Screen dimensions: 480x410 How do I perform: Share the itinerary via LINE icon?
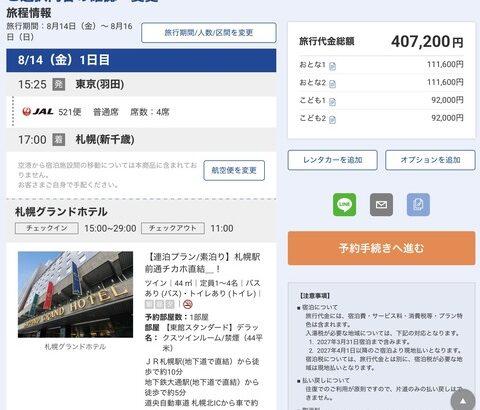[x=344, y=204]
